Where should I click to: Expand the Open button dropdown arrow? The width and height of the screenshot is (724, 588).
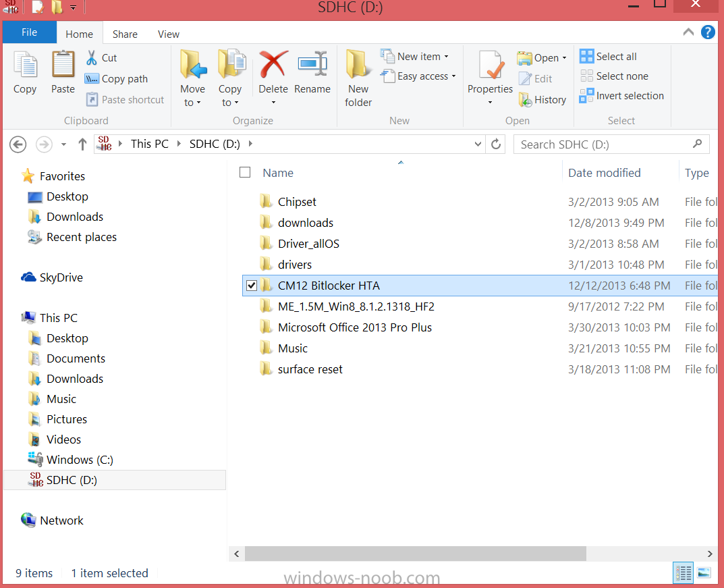(564, 58)
